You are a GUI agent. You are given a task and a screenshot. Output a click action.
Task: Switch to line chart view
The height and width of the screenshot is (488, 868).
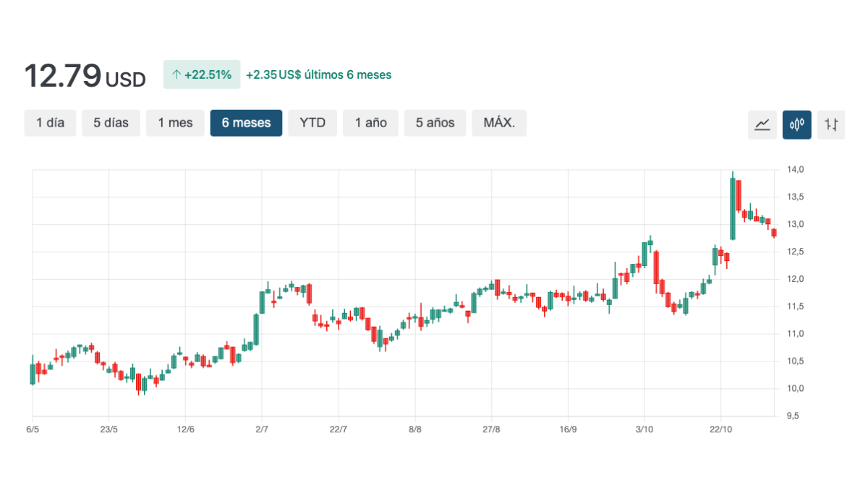(762, 124)
